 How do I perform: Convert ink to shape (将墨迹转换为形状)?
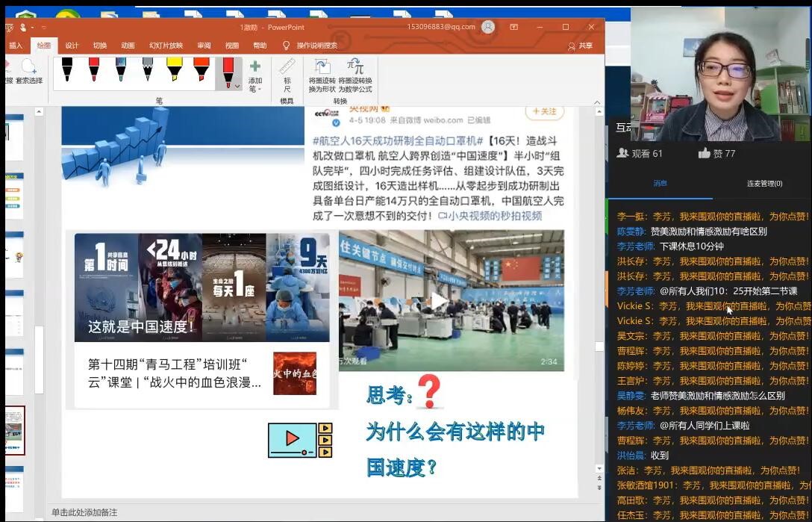coord(322,74)
